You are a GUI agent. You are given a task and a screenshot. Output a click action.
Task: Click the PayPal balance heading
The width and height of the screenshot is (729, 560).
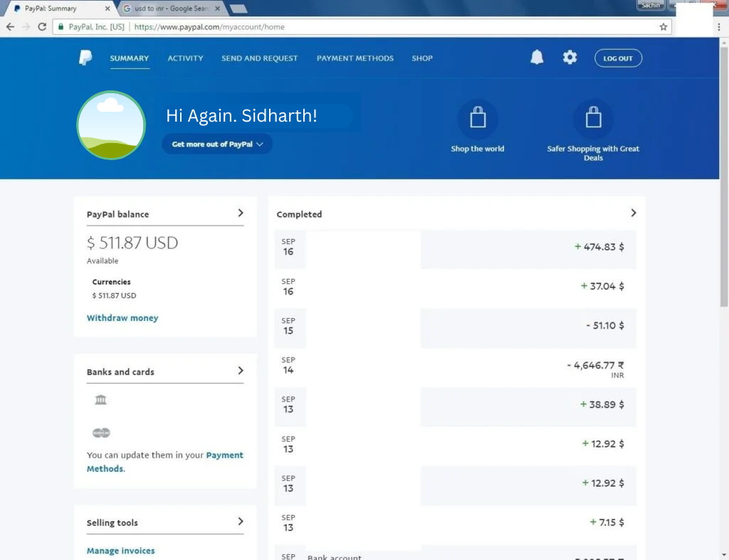pyautogui.click(x=118, y=214)
